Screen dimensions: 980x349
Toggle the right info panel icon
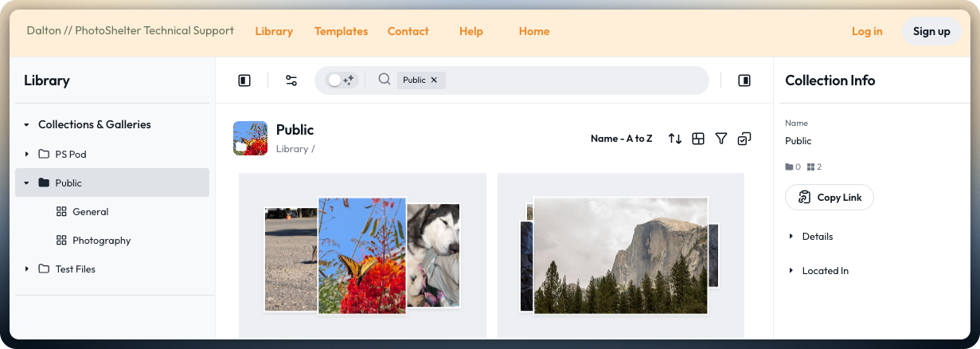pos(744,80)
